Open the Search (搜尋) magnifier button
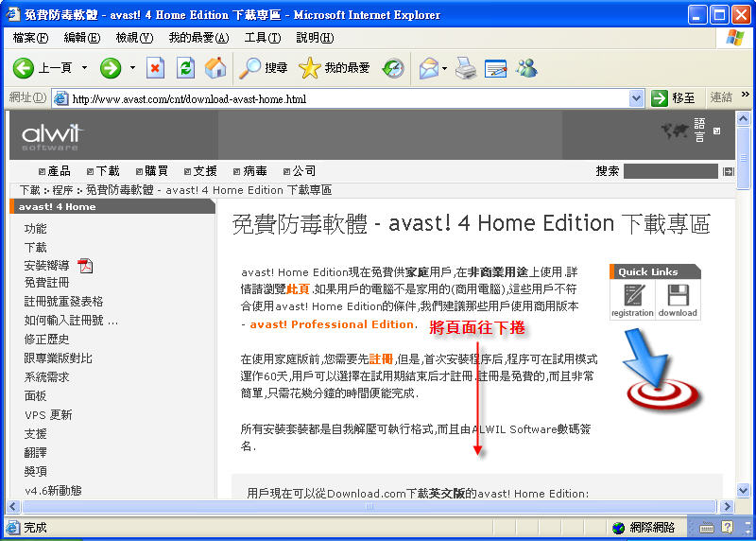The height and width of the screenshot is (541, 756). 264,68
